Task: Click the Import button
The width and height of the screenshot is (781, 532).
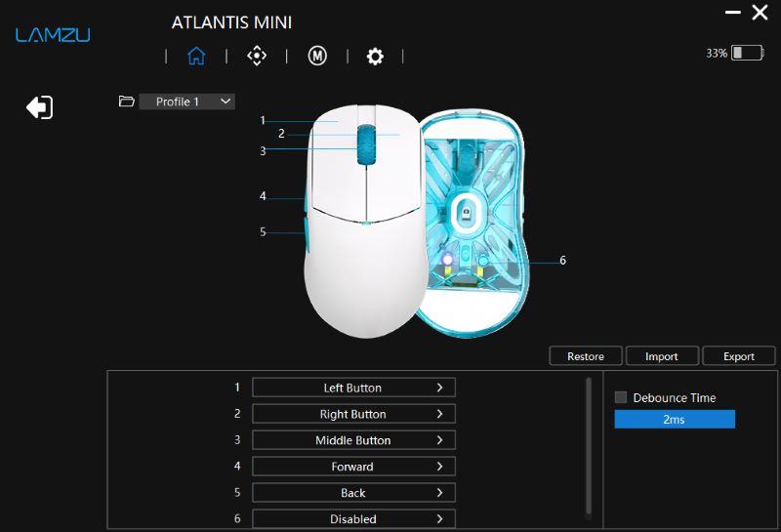Action: (x=662, y=356)
